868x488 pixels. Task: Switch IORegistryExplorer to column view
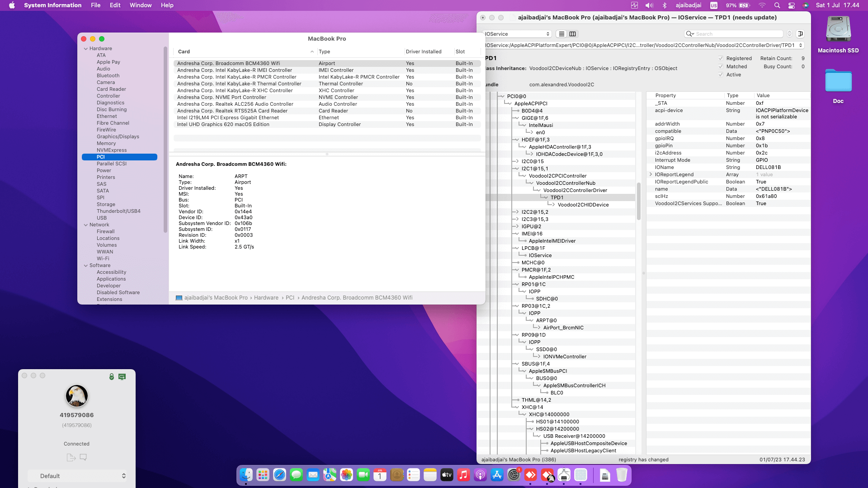(573, 34)
